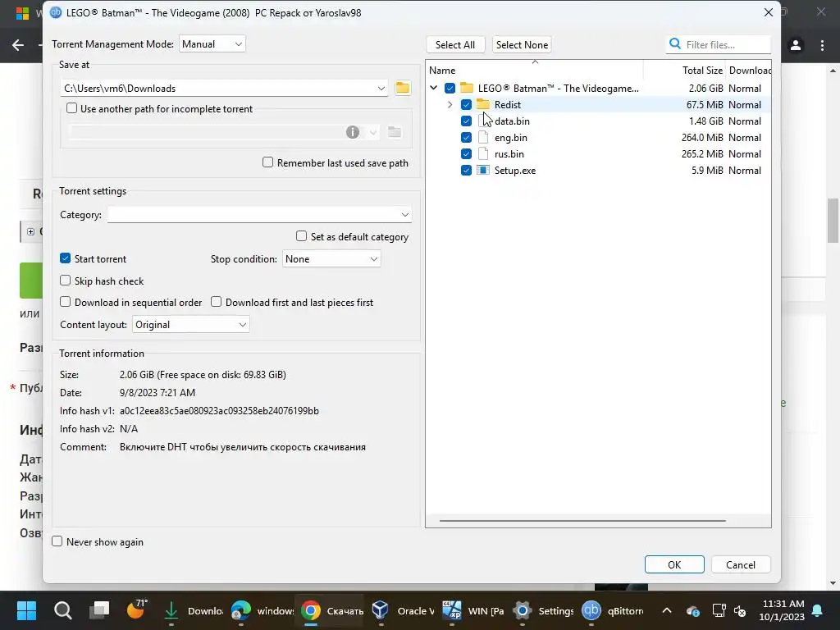Click Select All files button
840x630 pixels.
[x=455, y=44]
